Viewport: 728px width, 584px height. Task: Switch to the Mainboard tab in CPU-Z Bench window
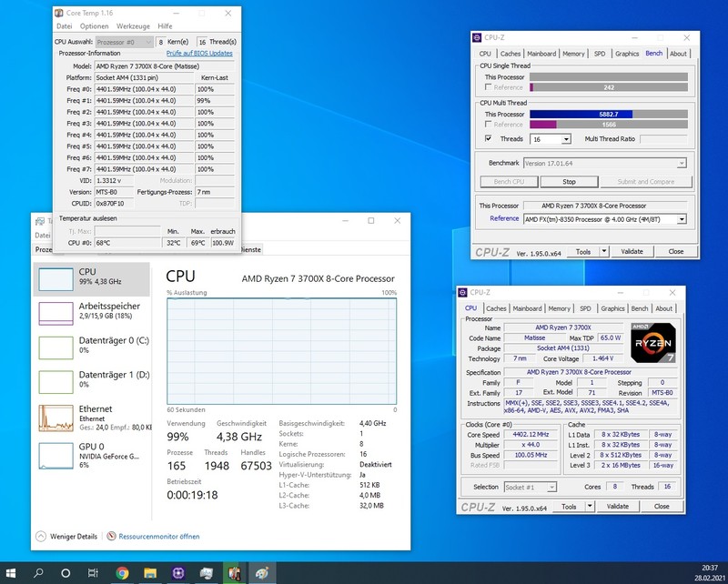541,54
